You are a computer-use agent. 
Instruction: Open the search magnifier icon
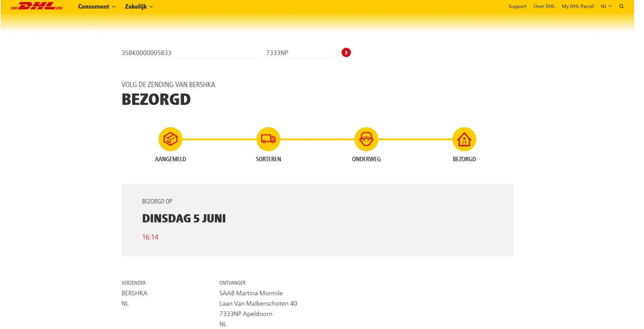(x=621, y=6)
